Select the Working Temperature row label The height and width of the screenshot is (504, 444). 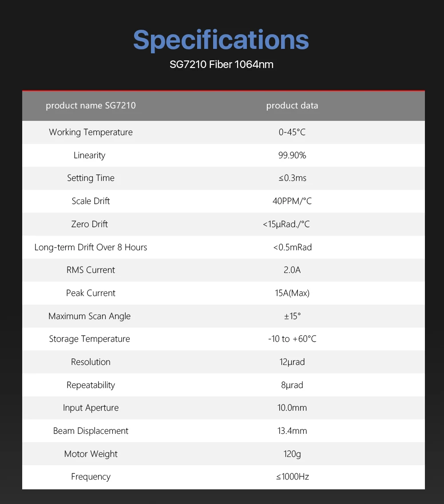pos(91,132)
